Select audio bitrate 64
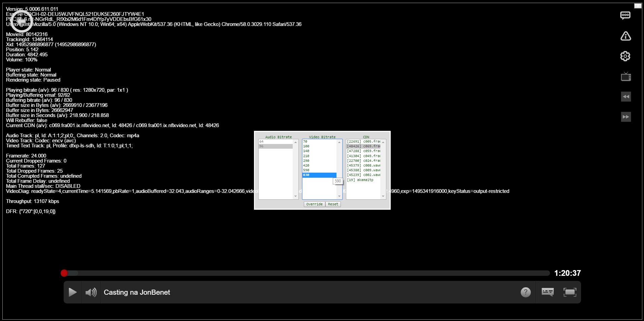 click(x=276, y=142)
